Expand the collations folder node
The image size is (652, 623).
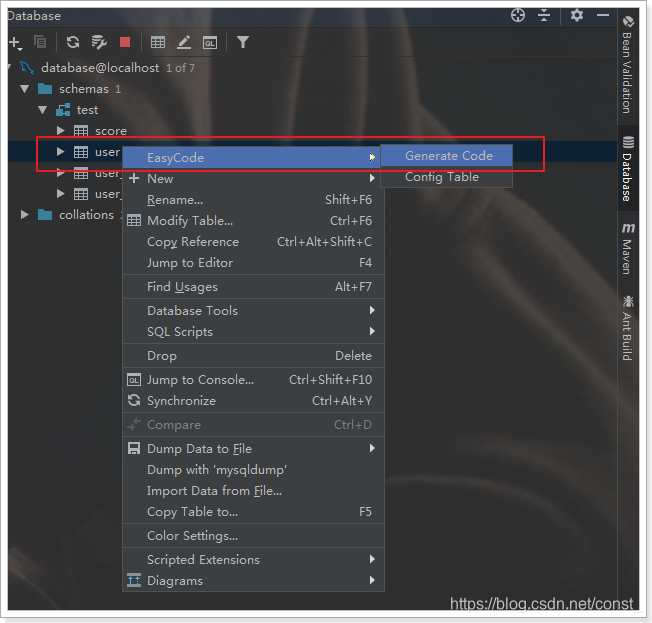(x=25, y=215)
